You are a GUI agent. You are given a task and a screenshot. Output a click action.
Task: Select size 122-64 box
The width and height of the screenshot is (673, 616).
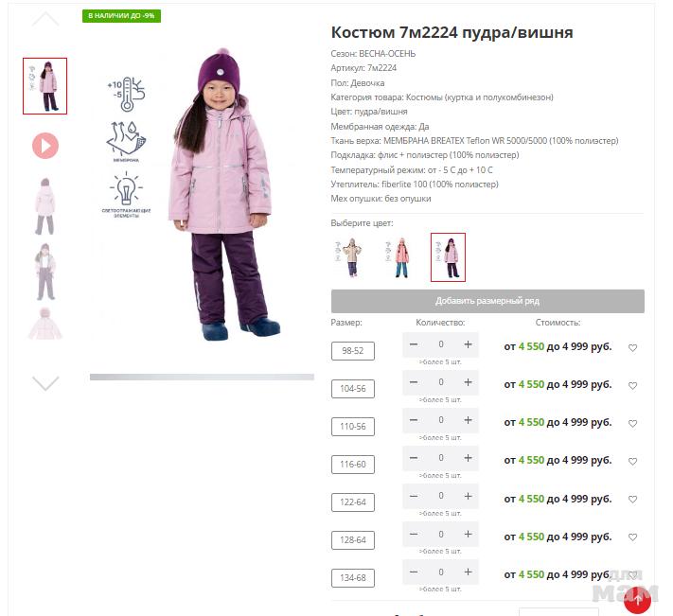(x=353, y=502)
